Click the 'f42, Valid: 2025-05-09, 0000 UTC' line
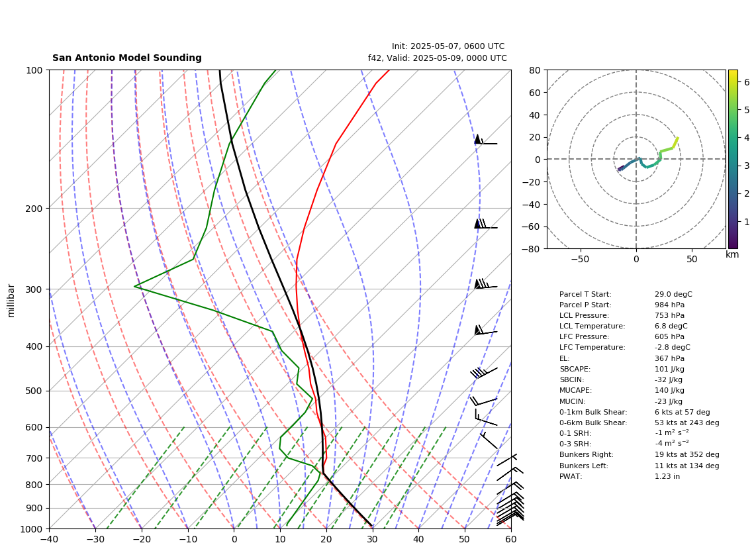Image resolution: width=756 pixels, height=551 pixels. pyautogui.click(x=438, y=58)
